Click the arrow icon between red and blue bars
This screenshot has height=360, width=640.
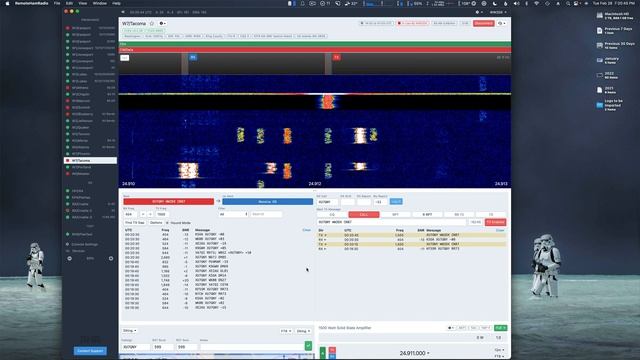(x=218, y=202)
